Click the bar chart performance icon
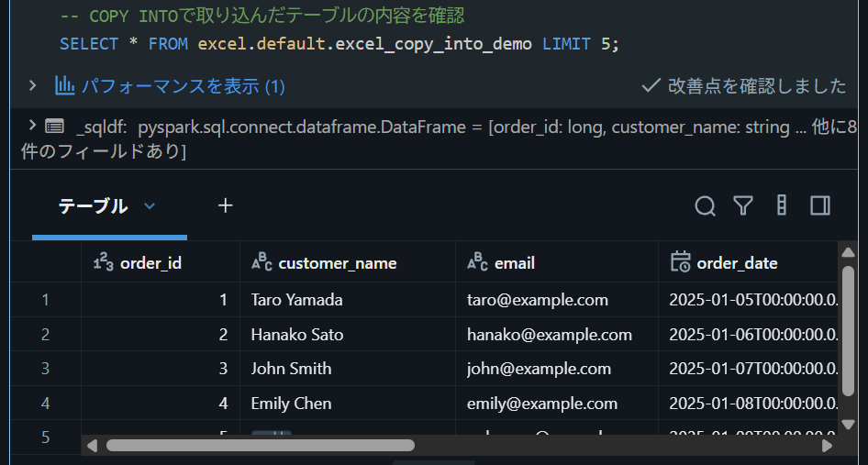The width and height of the screenshot is (868, 465). pos(65,86)
